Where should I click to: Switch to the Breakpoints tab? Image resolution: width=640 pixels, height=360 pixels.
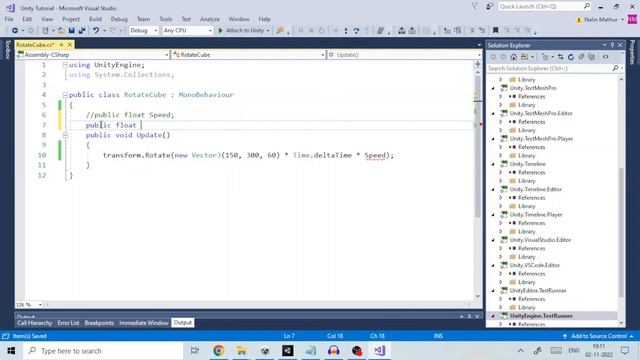point(99,323)
